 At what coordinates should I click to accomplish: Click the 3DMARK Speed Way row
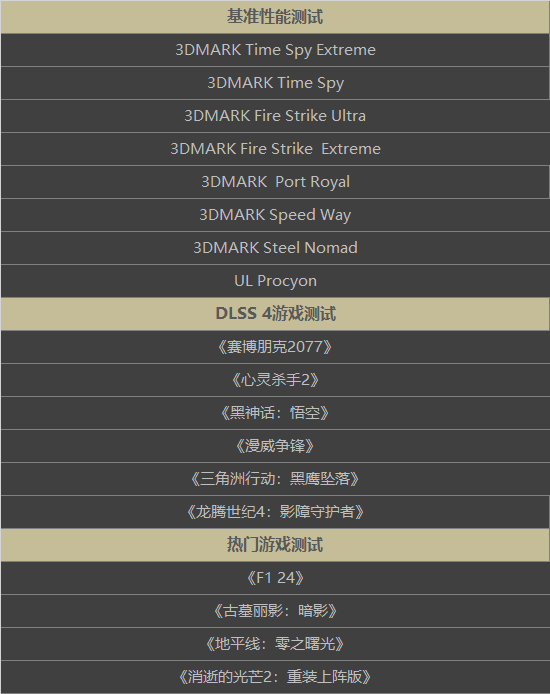click(x=275, y=215)
